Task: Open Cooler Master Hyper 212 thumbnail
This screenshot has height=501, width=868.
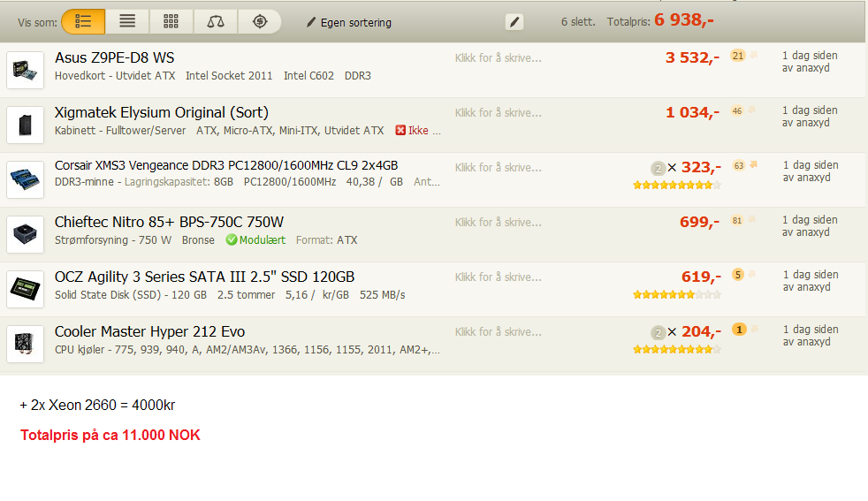Action: [x=25, y=345]
